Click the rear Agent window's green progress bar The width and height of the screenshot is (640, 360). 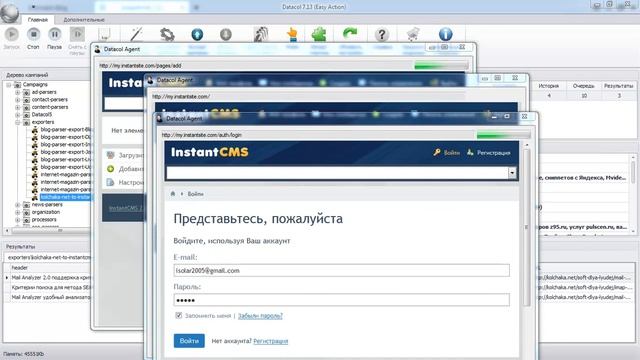pos(441,65)
